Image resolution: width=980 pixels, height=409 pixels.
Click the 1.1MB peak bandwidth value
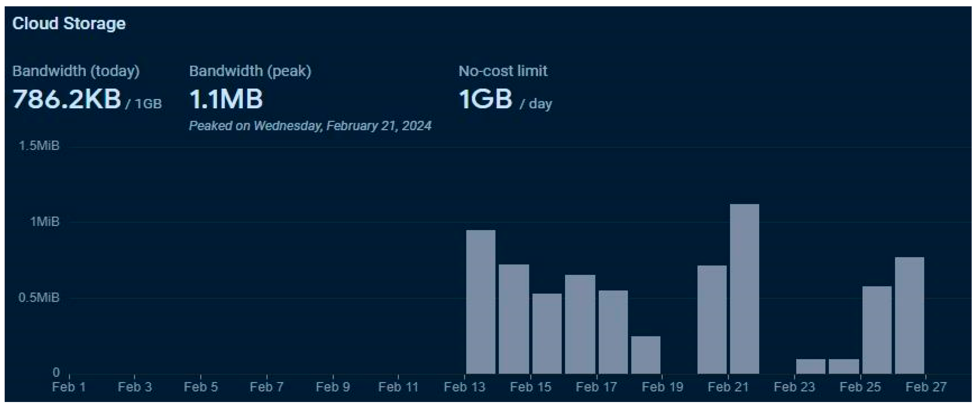tap(226, 99)
